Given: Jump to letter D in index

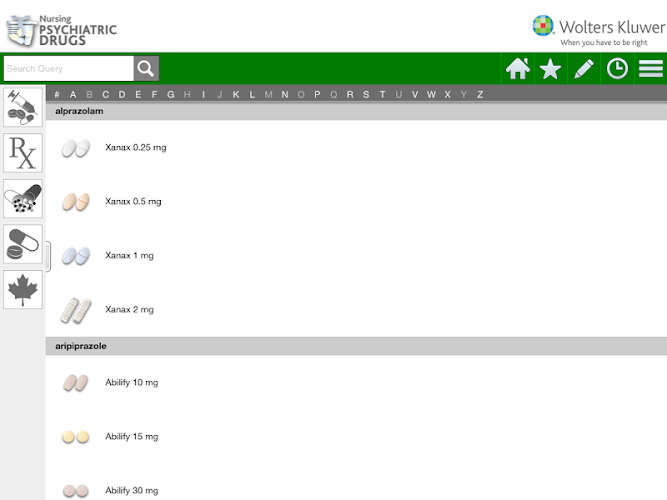Looking at the screenshot, I should click(122, 94).
